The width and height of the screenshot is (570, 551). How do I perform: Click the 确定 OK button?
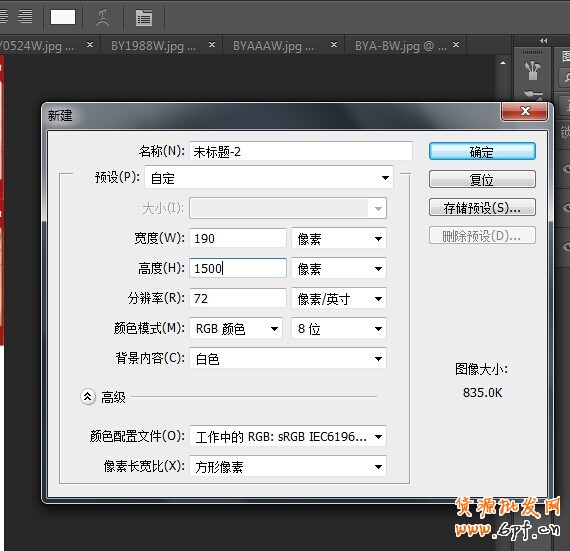(x=482, y=151)
